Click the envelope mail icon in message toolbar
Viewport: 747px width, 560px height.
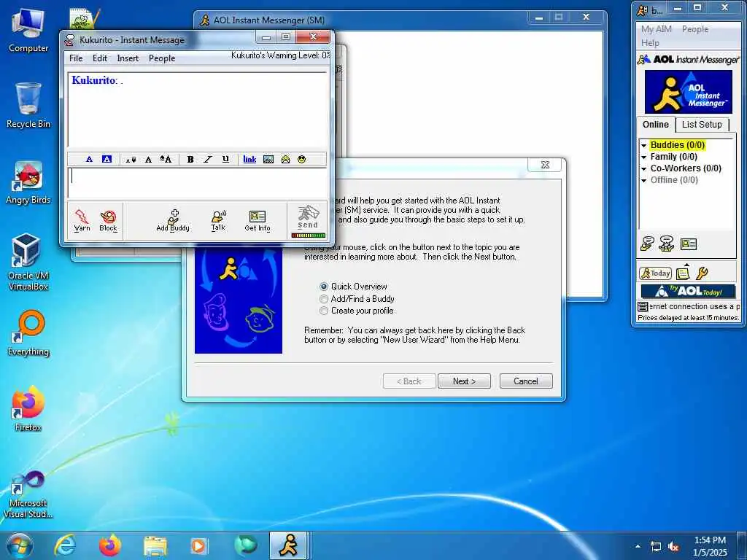click(285, 160)
